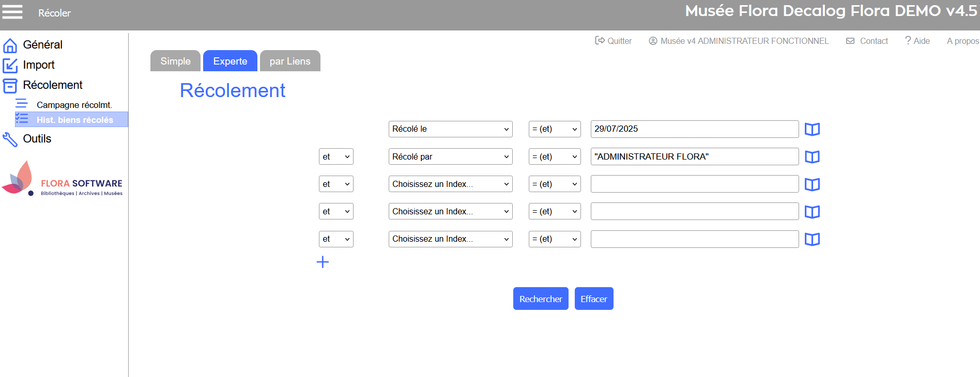Screen dimensions: 980x377
Task: Click the Import icon in sidebar
Action: [10, 66]
